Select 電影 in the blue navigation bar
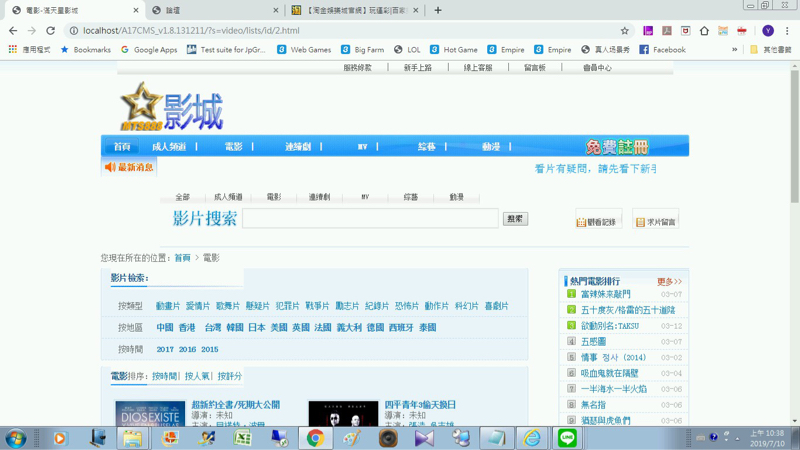 234,147
